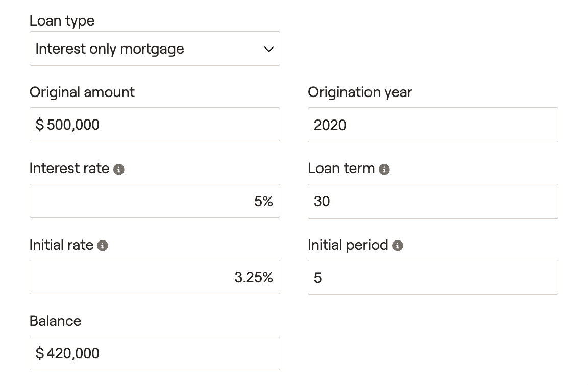Click the Loan term label text
The height and width of the screenshot is (385, 588).
341,169
